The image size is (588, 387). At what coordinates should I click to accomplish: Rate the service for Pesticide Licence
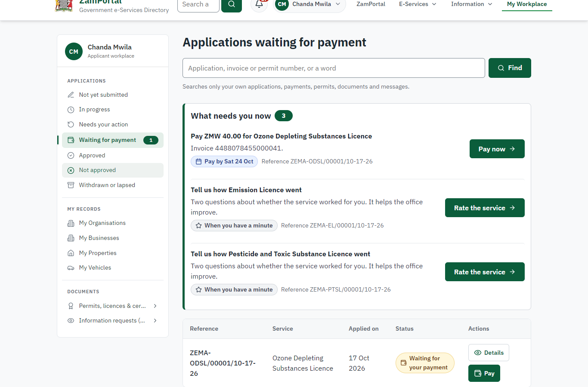click(485, 272)
